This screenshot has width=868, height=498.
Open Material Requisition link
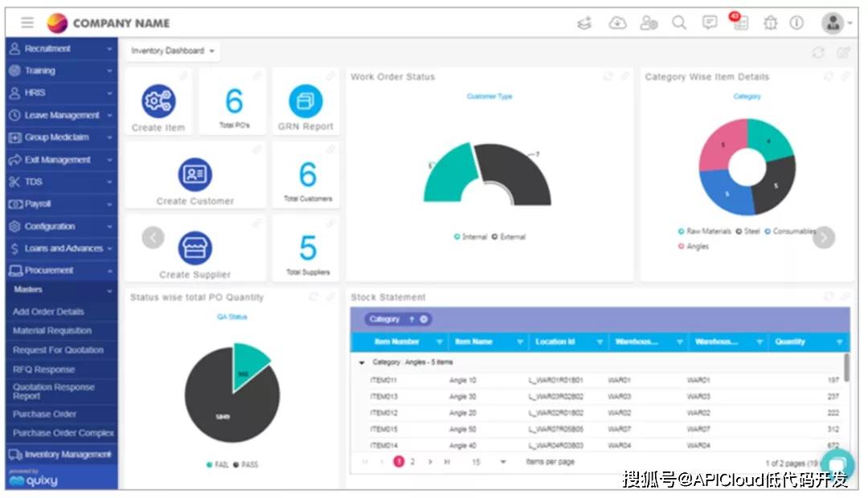[52, 331]
